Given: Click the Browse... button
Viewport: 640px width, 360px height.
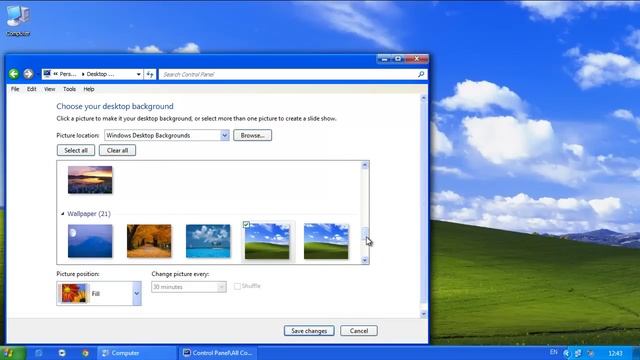Looking at the screenshot, I should pyautogui.click(x=252, y=135).
